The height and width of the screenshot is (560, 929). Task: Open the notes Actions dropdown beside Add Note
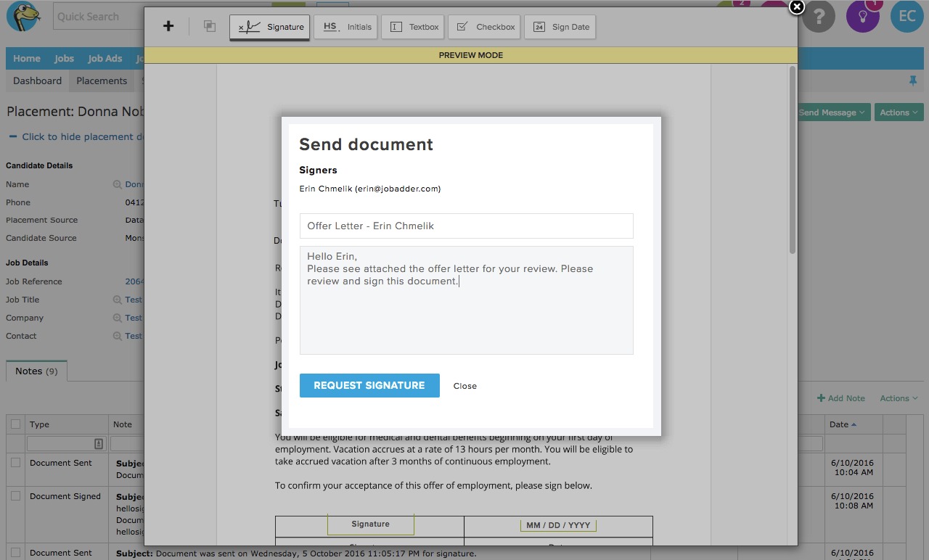click(x=899, y=398)
